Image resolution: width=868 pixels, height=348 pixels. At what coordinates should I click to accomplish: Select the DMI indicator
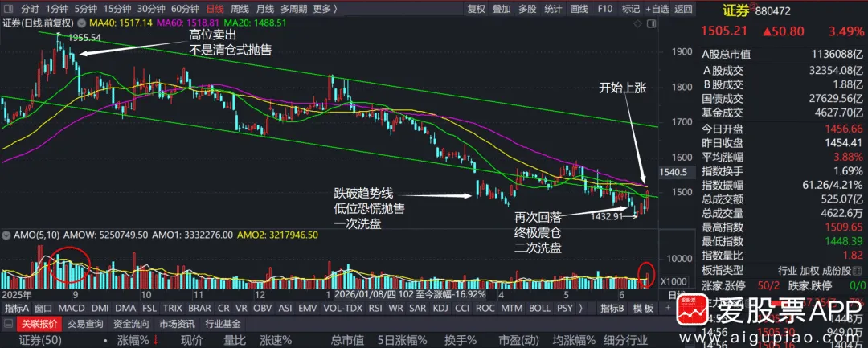coord(100,309)
